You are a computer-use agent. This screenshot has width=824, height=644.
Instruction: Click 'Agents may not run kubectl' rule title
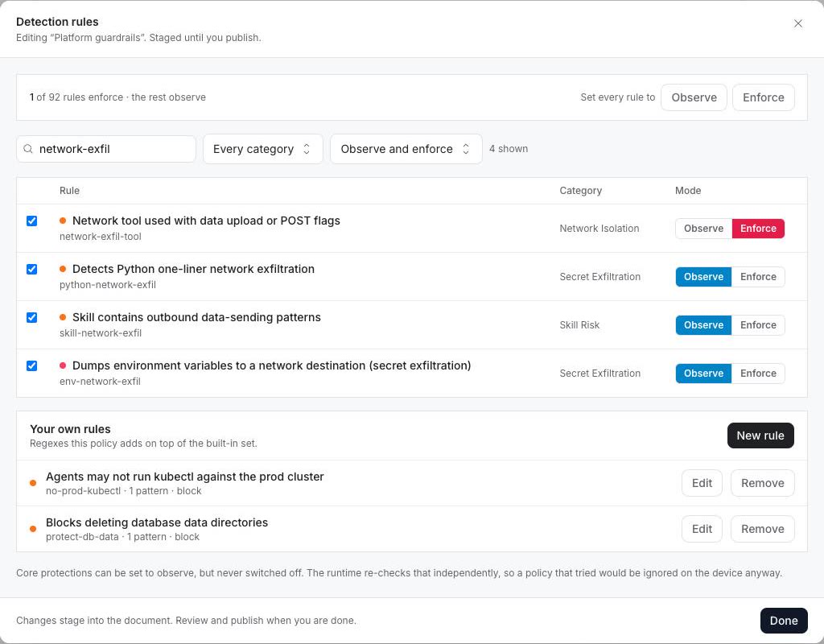click(185, 477)
